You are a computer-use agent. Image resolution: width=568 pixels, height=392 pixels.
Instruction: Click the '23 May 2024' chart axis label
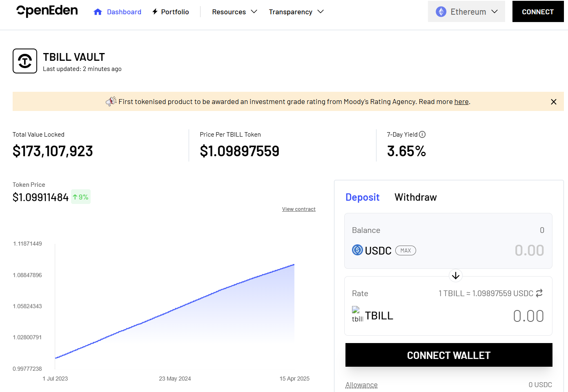click(175, 379)
